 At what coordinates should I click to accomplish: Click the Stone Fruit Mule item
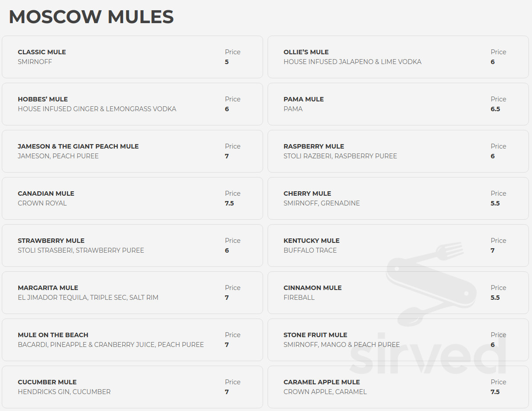[398, 340]
